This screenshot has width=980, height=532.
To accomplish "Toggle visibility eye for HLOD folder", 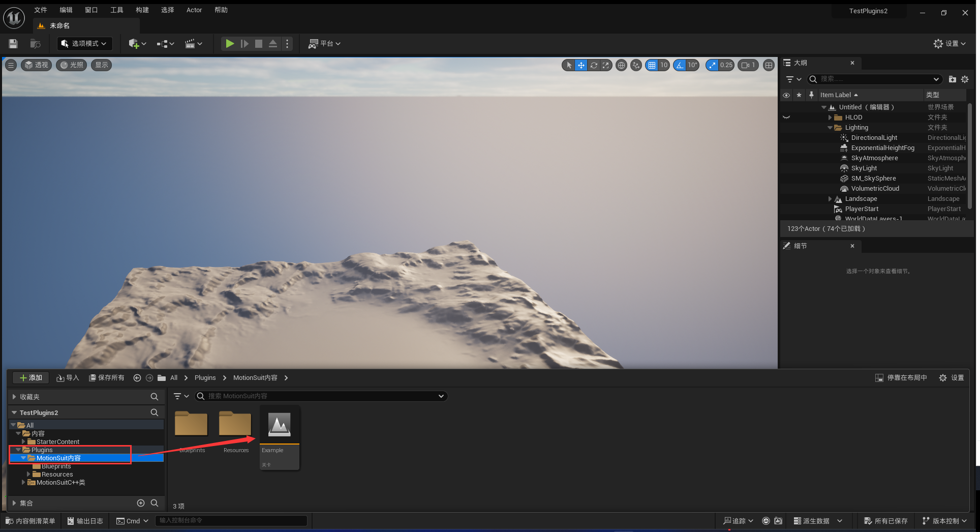I will pos(786,117).
